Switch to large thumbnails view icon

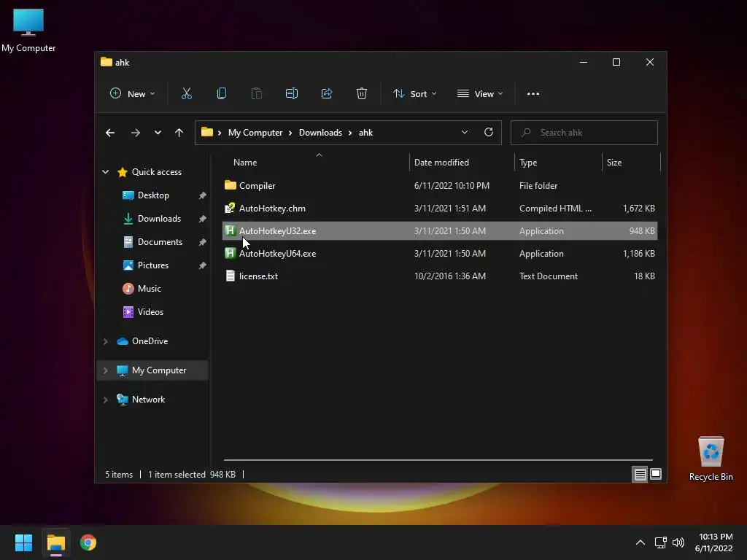[x=656, y=474]
